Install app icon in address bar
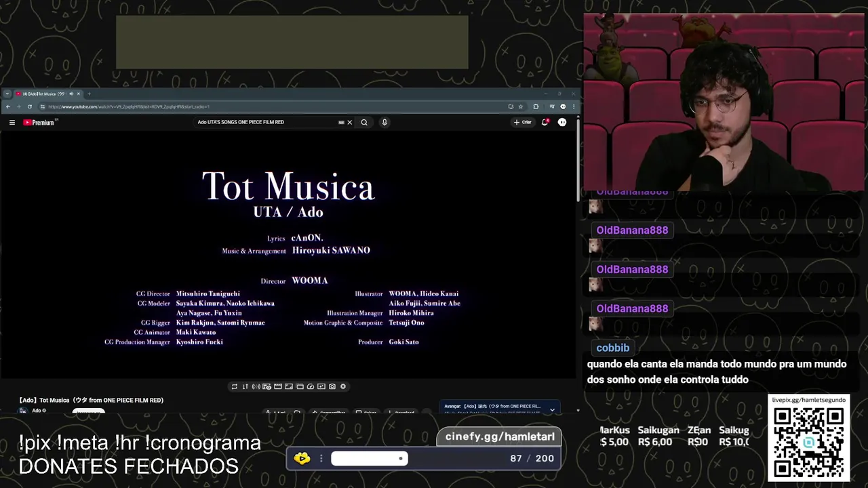The image size is (868, 488). click(x=511, y=106)
